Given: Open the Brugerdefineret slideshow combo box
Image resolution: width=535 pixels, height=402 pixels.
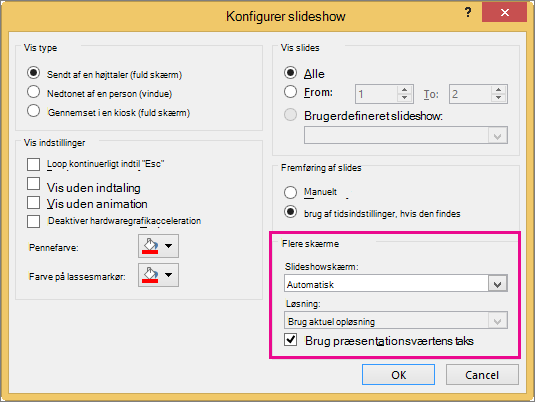Looking at the screenshot, I should coord(406,135).
